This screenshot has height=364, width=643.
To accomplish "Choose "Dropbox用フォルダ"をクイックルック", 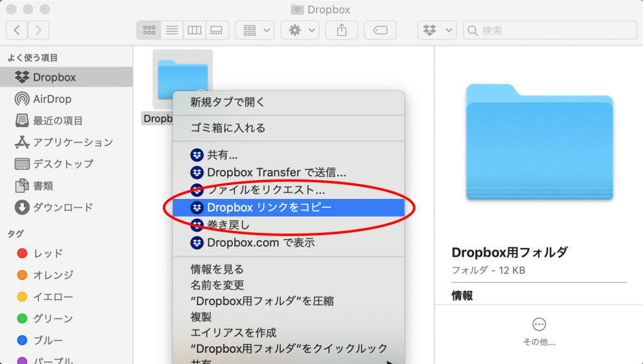I will tap(289, 348).
